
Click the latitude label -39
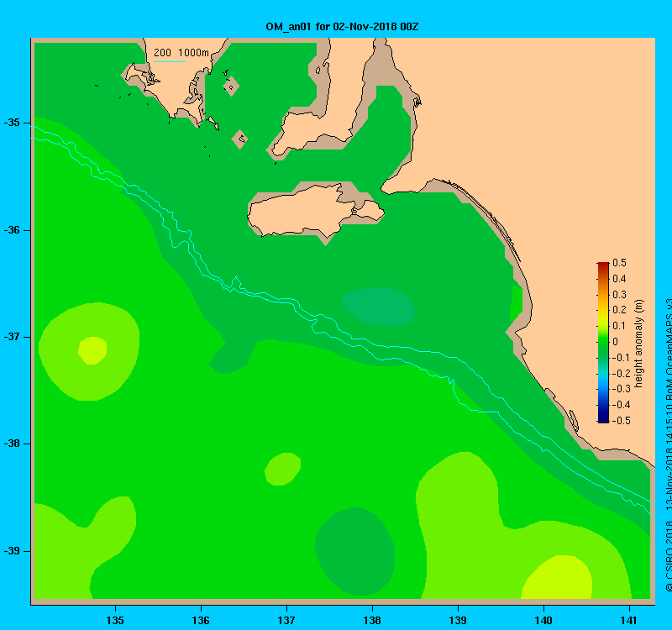point(12,551)
